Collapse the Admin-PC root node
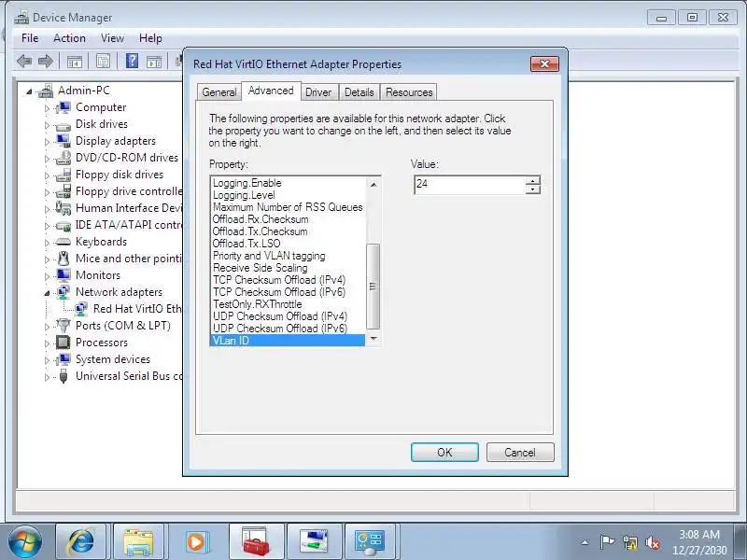 point(29,91)
